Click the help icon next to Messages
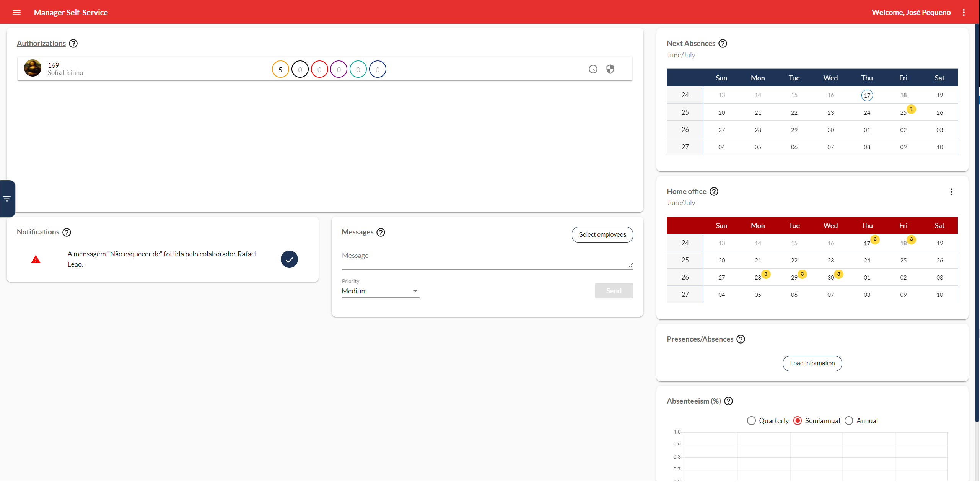The height and width of the screenshot is (482, 980). (381, 232)
